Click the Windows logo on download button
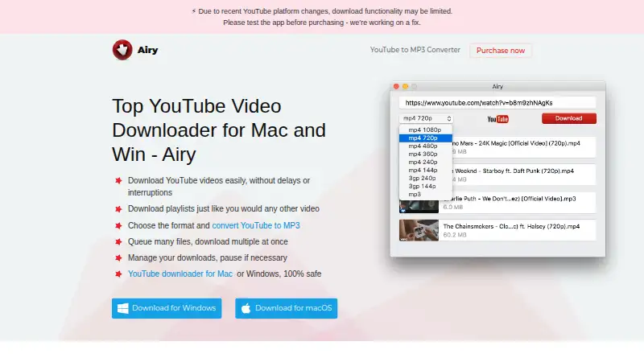 [x=123, y=308]
